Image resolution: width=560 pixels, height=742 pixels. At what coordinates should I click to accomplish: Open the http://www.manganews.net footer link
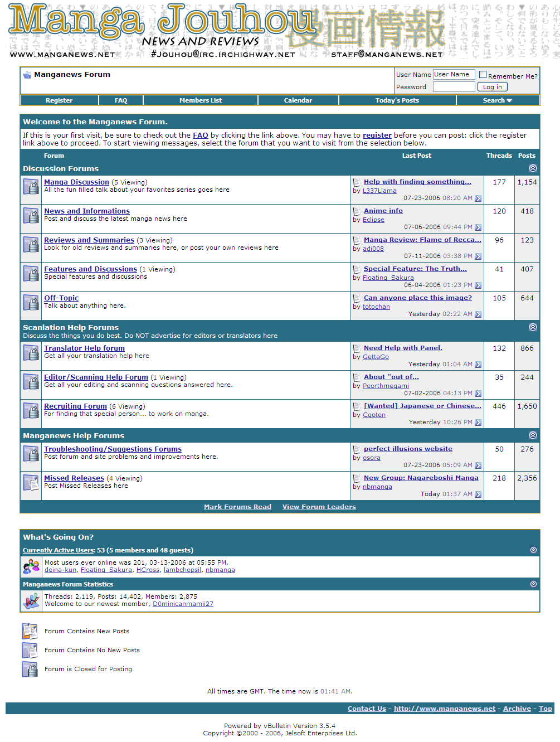(x=445, y=709)
